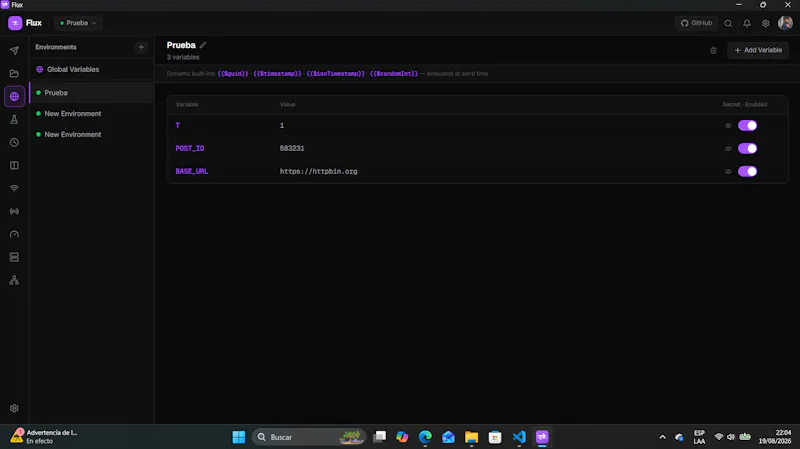This screenshot has width=800, height=449.
Task: Click the pencil icon to rename Prueba
Action: [x=203, y=45]
